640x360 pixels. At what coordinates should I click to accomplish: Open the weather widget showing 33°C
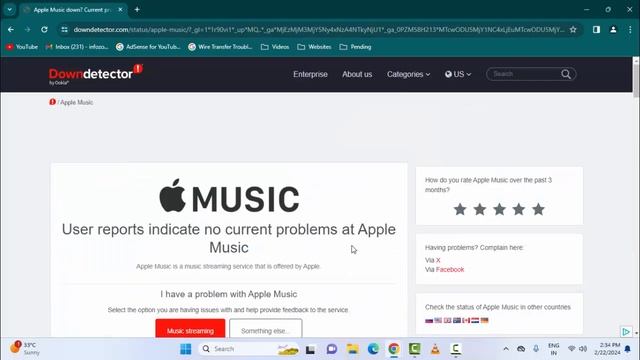[x=24, y=348]
